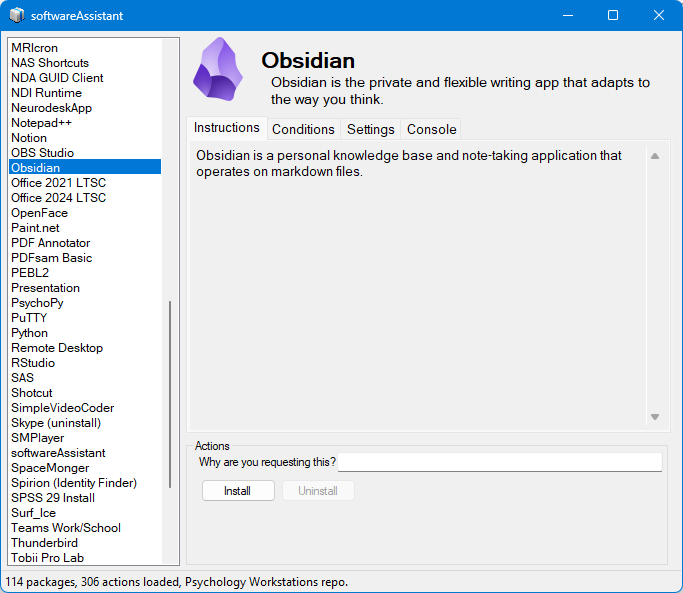Choose OpenFace from the list
Screen dimensions: 683x593
[85, 213]
